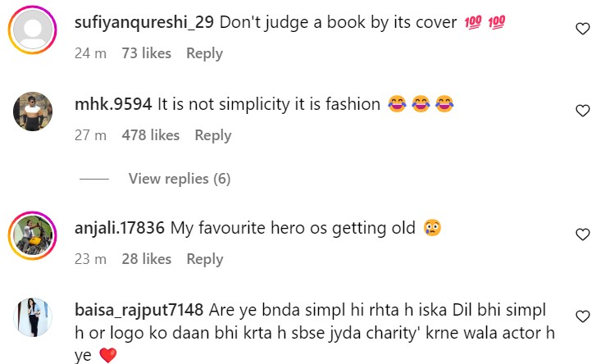Like anjali.17836's comment with heart icon
This screenshot has width=596, height=364.
tap(582, 234)
